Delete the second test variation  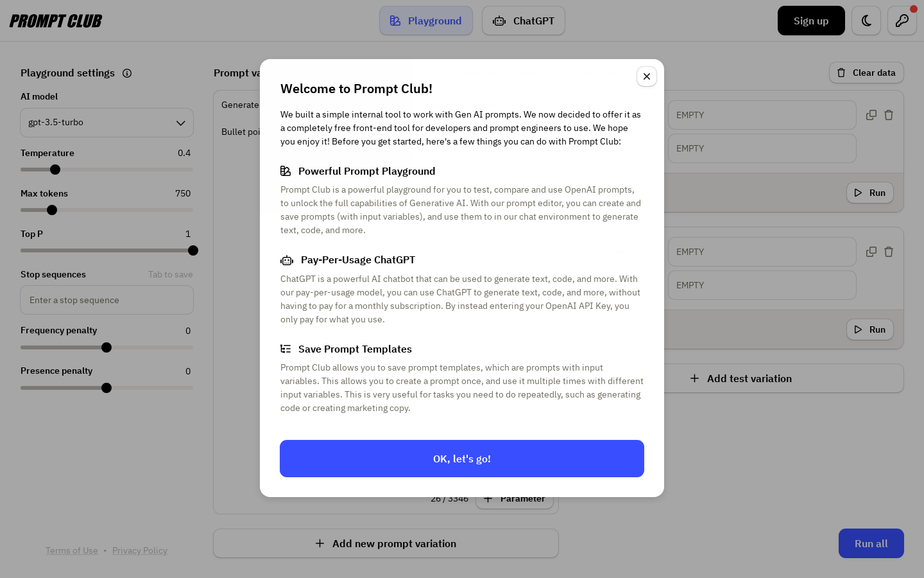coord(889,252)
